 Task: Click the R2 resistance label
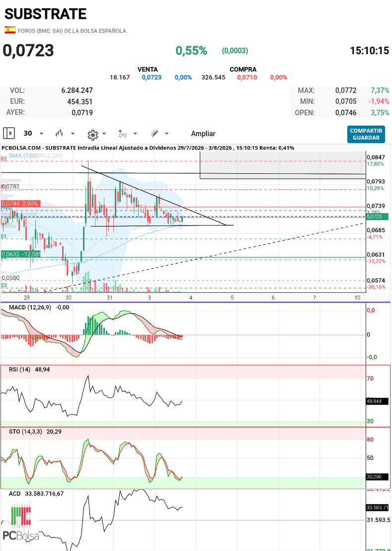pos(4,159)
